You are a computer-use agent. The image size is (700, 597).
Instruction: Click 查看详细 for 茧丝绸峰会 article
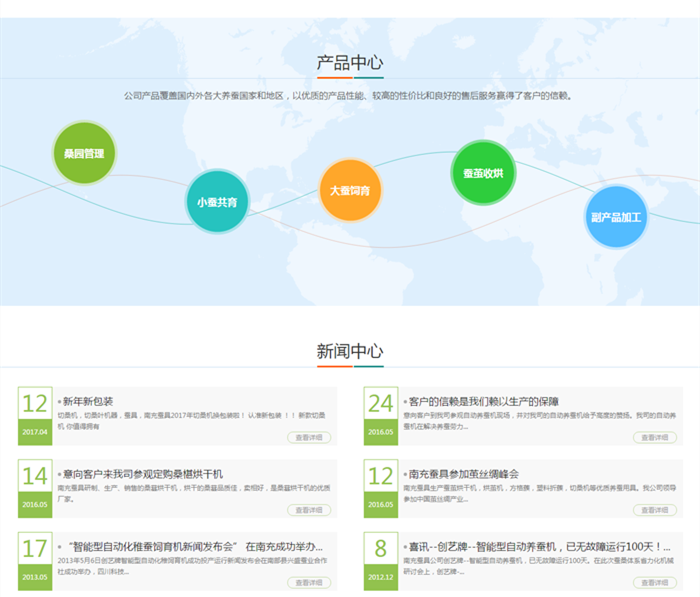click(x=654, y=510)
